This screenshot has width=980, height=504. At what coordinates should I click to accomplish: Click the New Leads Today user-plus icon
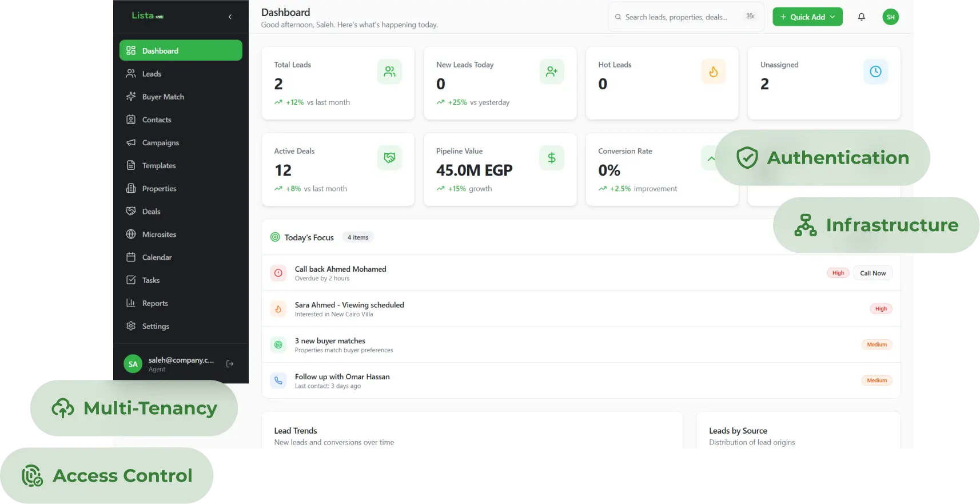click(551, 72)
